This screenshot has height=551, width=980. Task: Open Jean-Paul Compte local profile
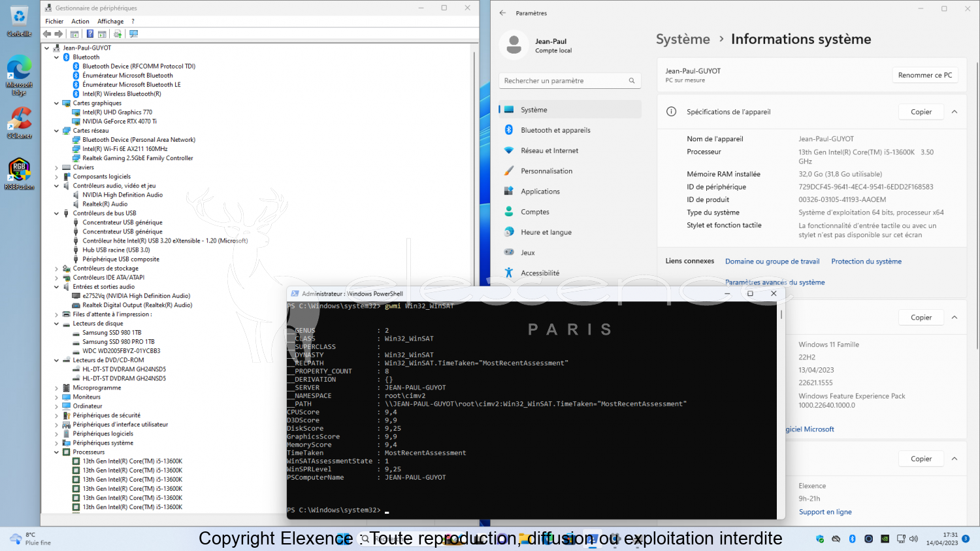coord(536,45)
